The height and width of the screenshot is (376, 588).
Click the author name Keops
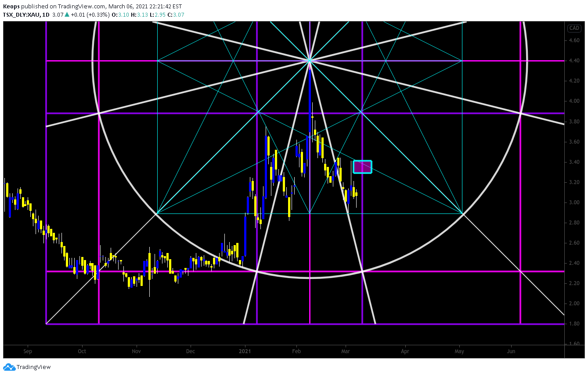[11, 6]
